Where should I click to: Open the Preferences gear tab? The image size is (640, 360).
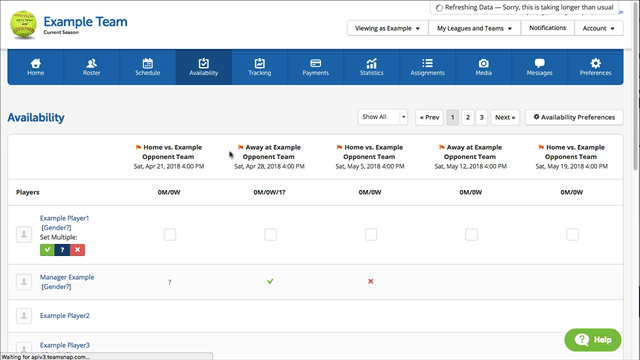coord(596,67)
